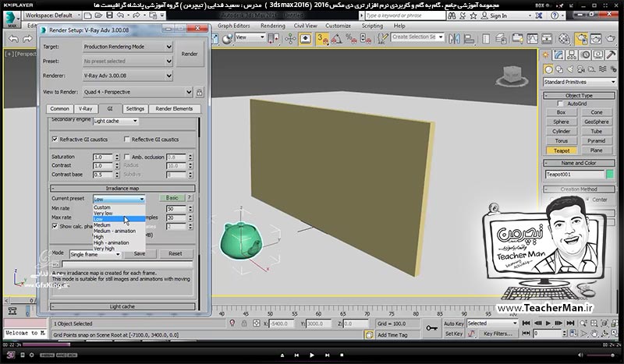The image size is (624, 364).
Task: Click the Render Production teapot icon
Action: pyautogui.click(x=611, y=39)
